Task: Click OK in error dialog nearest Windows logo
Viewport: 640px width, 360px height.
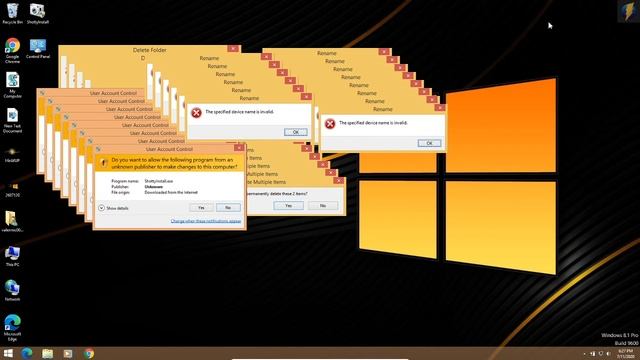Action: click(429, 143)
